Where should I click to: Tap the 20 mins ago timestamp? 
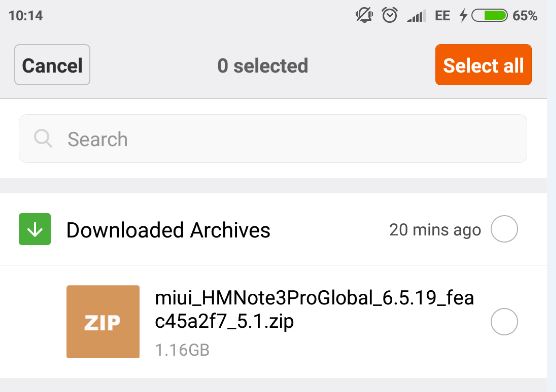pos(435,230)
